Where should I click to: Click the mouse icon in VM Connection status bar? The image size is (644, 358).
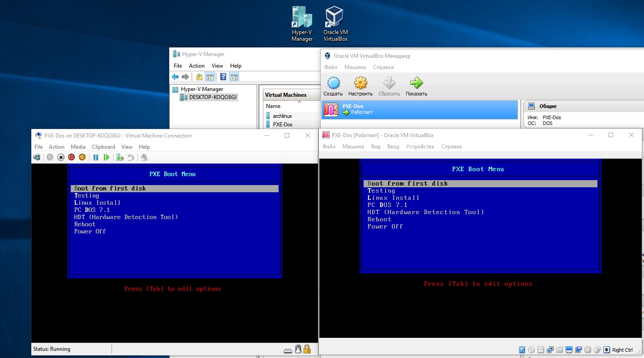click(298, 349)
